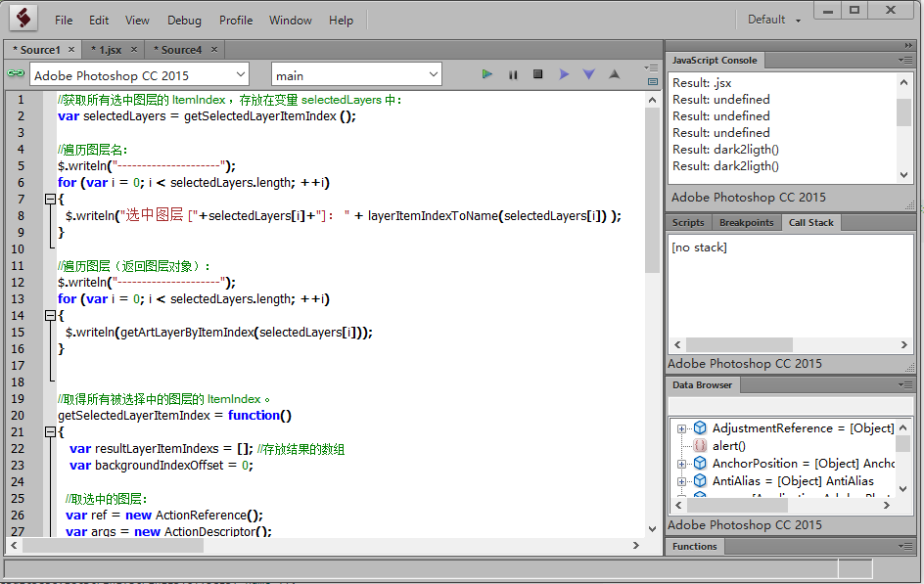Image resolution: width=924 pixels, height=584 pixels.
Task: Switch to the Breakpoints panel tab
Action: tap(746, 222)
